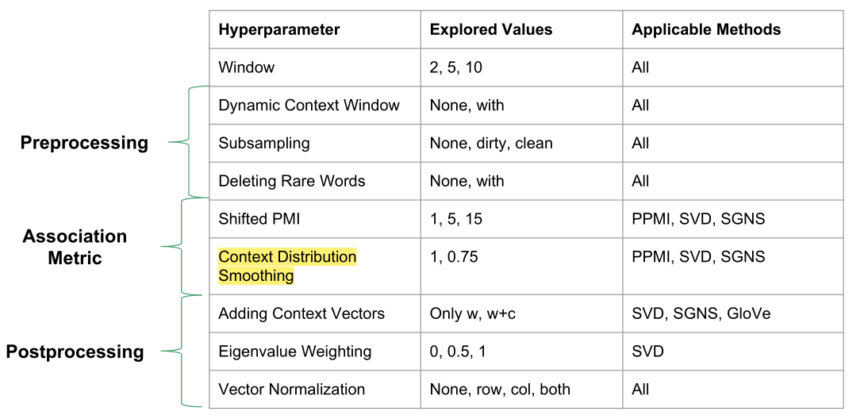Select the Window hyperparameter cell

click(x=247, y=67)
